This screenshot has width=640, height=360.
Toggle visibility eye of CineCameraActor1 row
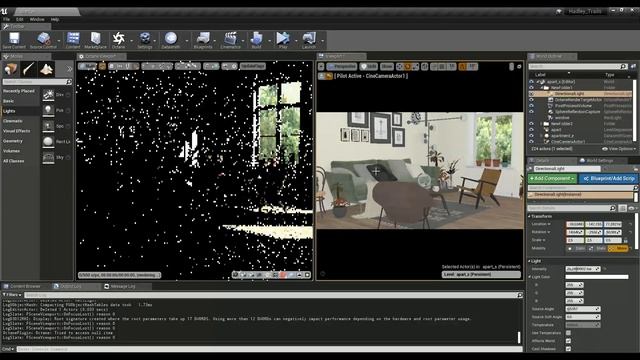pyautogui.click(x=531, y=142)
